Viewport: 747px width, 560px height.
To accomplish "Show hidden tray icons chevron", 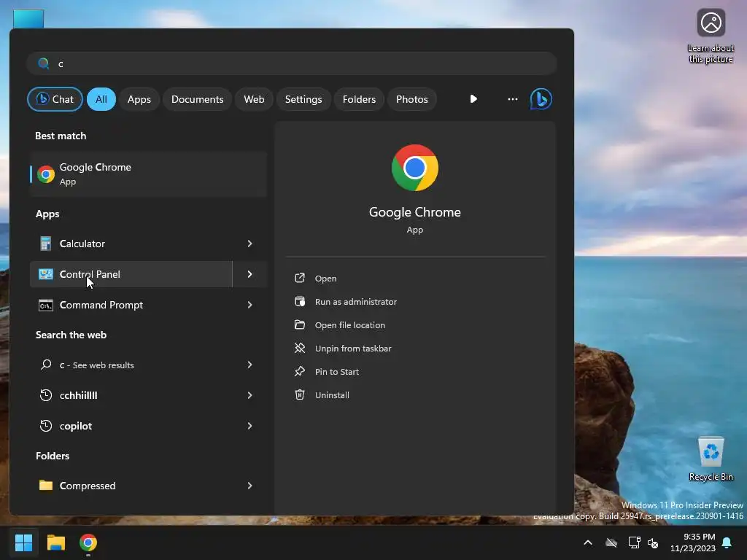I will 588,542.
